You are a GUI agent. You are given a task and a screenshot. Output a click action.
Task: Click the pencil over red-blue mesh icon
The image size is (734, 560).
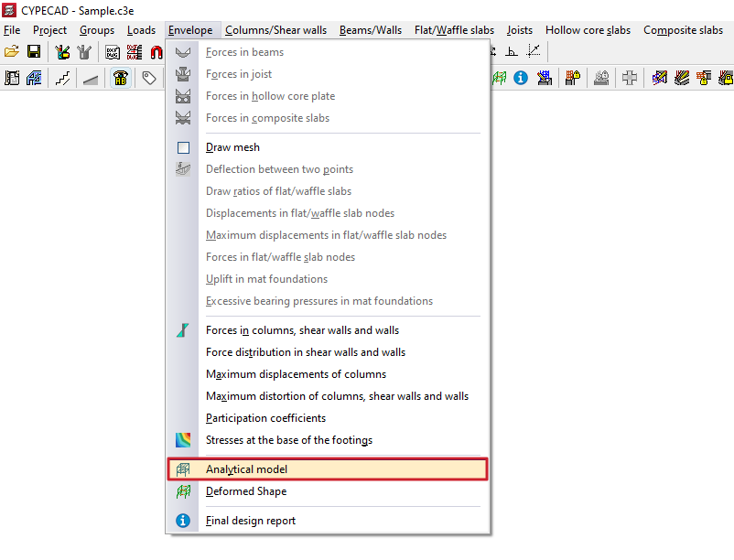click(659, 78)
